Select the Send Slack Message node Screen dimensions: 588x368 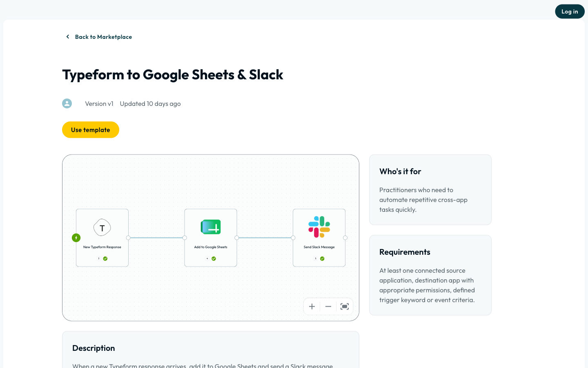319,238
